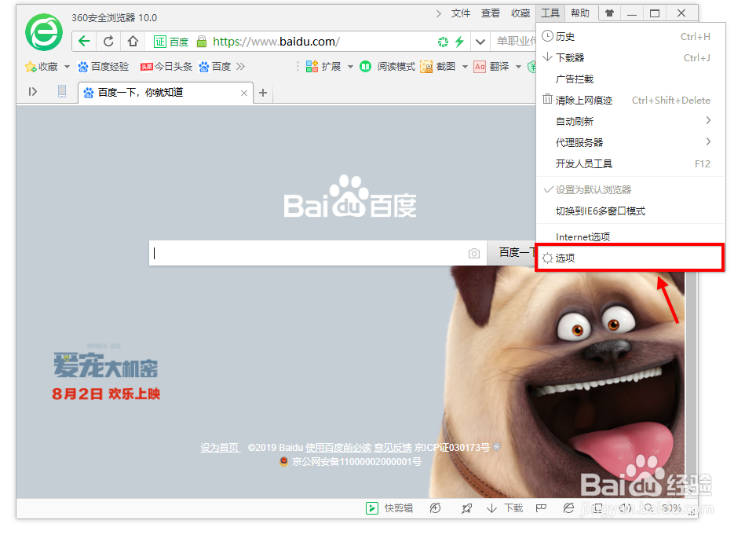
Task: Click the mobile phone icon
Action: pyautogui.click(x=62, y=91)
